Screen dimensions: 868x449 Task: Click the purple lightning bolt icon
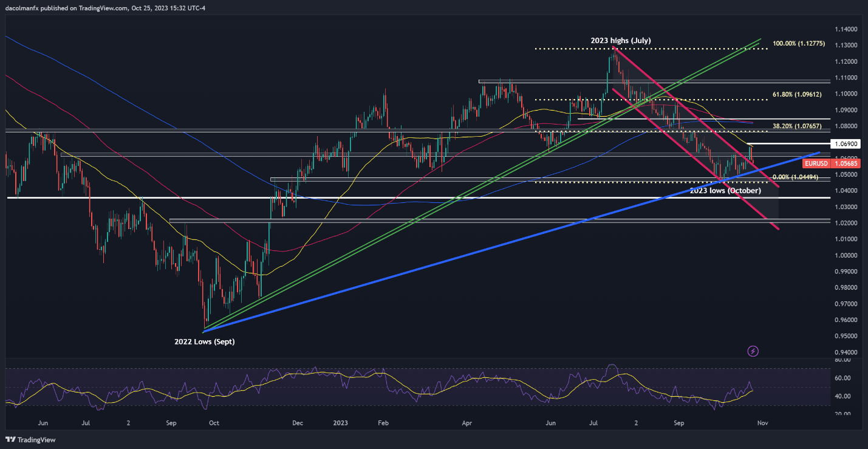click(753, 351)
